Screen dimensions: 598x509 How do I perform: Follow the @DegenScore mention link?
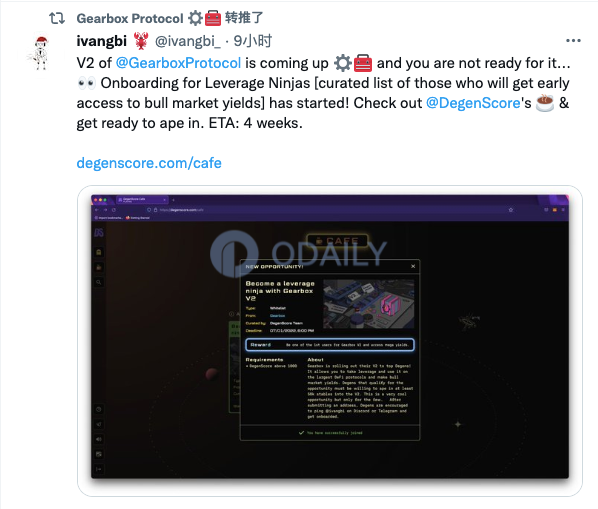[473, 103]
